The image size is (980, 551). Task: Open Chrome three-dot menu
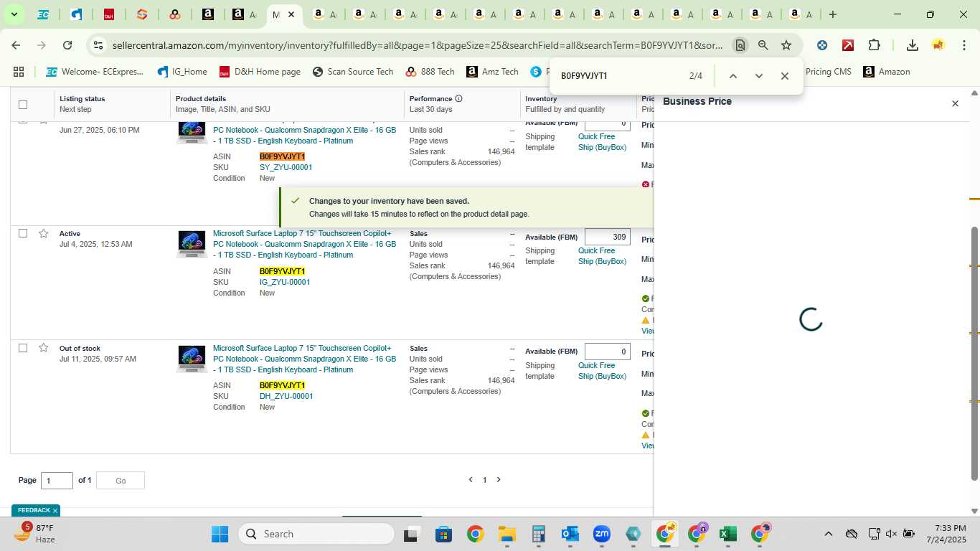pyautogui.click(x=963, y=45)
